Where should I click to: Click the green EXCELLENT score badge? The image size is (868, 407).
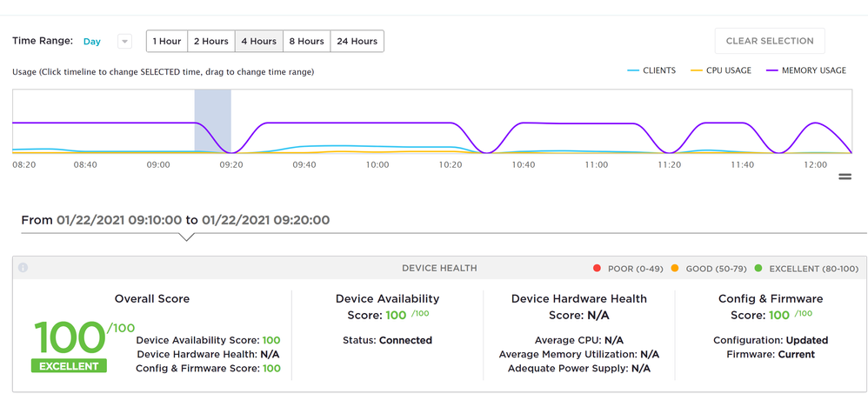pos(69,366)
